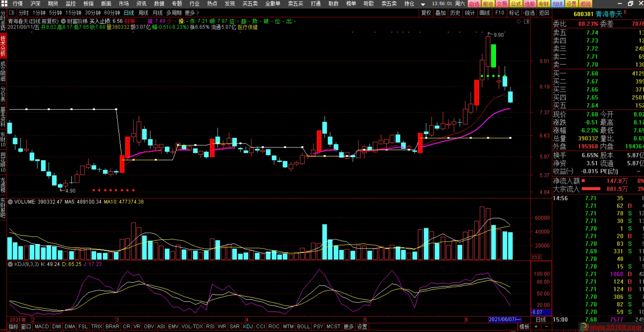The height and width of the screenshot is (332, 644).
Task: Toggle the RSI indicator
Action: tap(210, 327)
